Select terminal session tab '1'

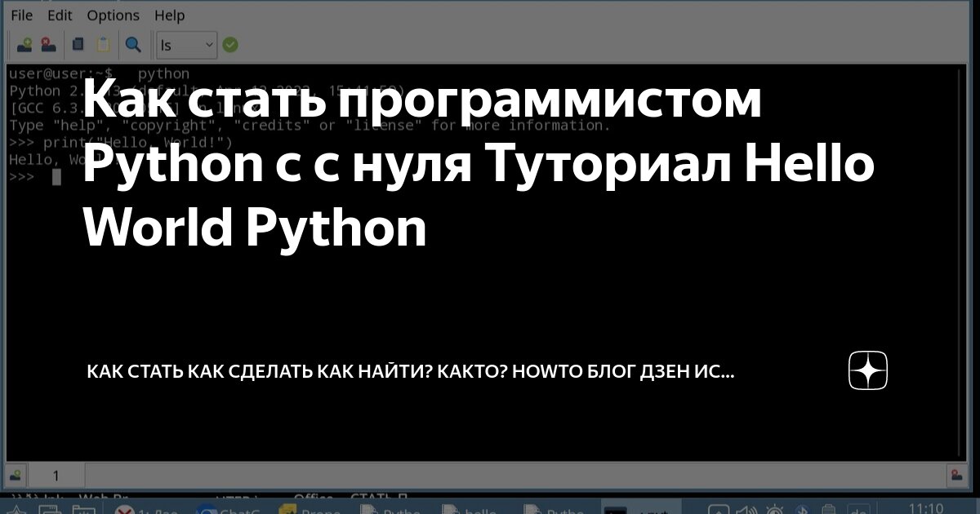[x=56, y=475]
